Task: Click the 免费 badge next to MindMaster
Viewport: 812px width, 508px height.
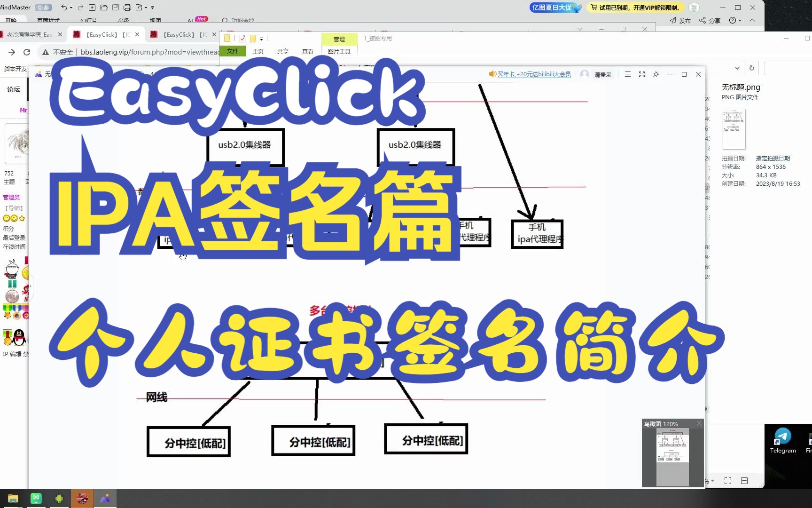Action: tap(43, 8)
